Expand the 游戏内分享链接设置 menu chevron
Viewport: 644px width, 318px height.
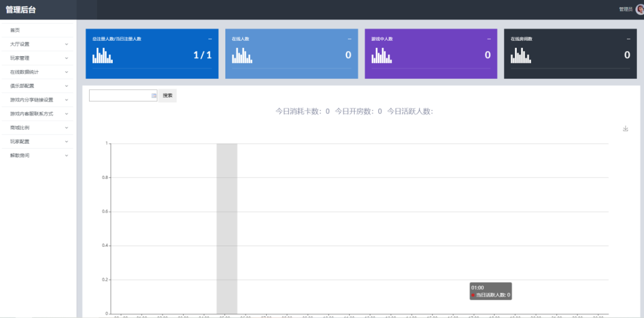(x=67, y=100)
